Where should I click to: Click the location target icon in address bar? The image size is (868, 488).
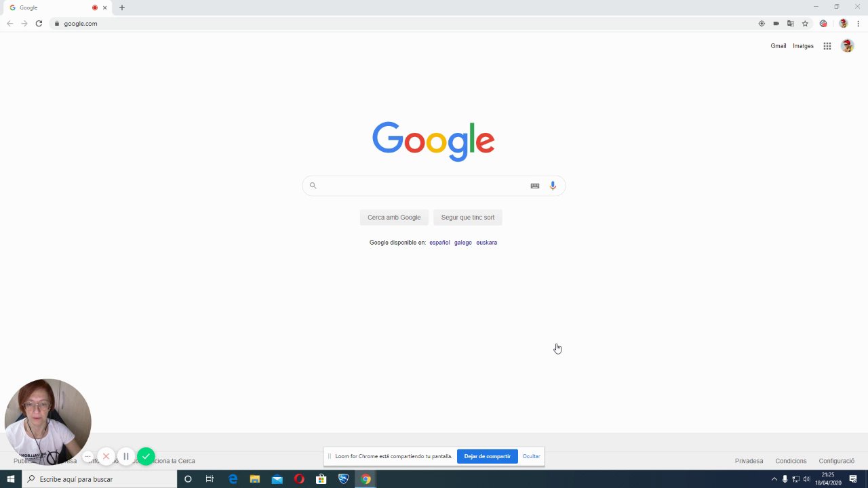(762, 24)
